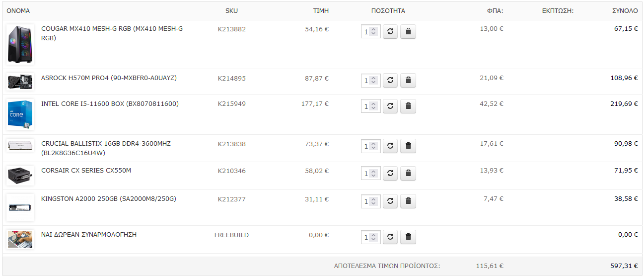Click the quantity field for ASROCK motherboard

coord(371,80)
